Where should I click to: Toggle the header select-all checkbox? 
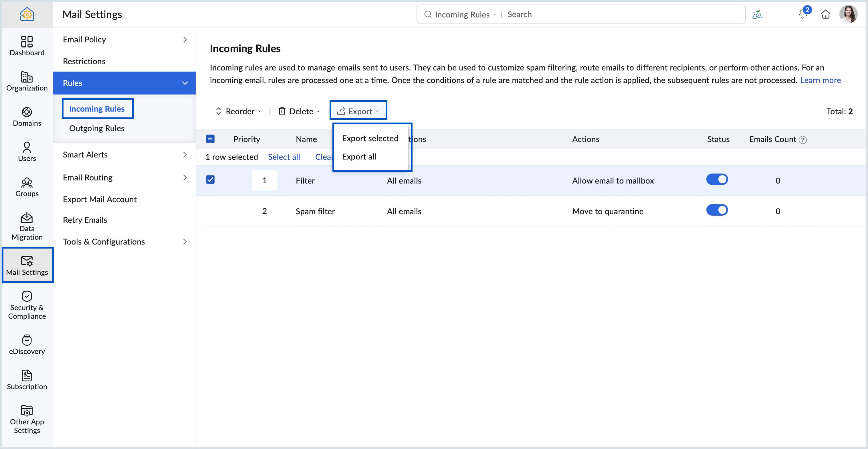tap(210, 139)
